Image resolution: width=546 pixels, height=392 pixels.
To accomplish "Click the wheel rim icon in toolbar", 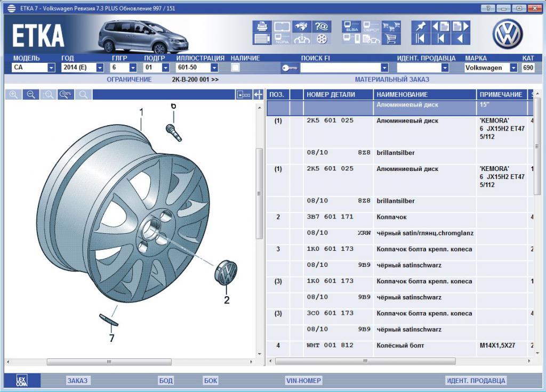I will point(322,38).
